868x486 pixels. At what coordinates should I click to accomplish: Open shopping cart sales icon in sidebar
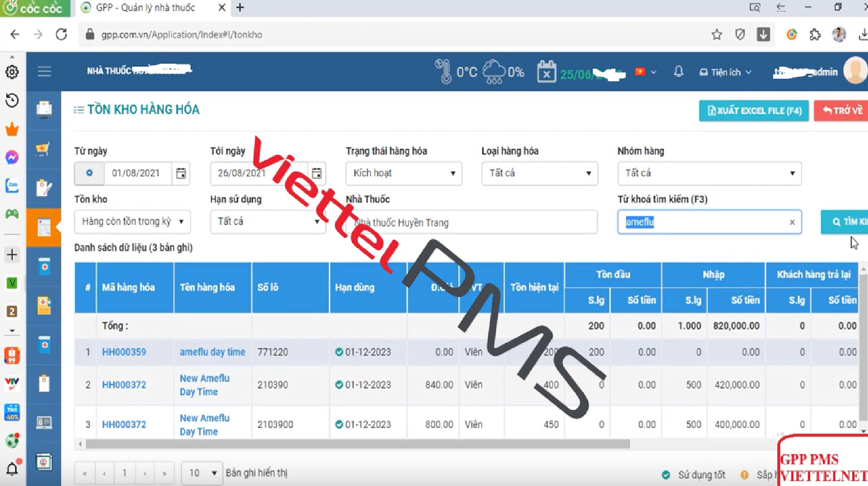(44, 149)
